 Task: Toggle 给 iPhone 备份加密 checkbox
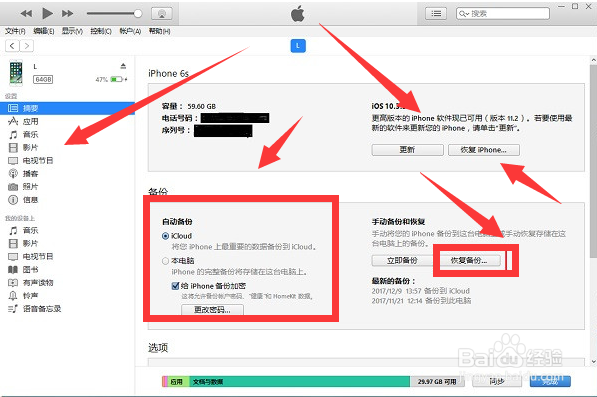[x=176, y=286]
